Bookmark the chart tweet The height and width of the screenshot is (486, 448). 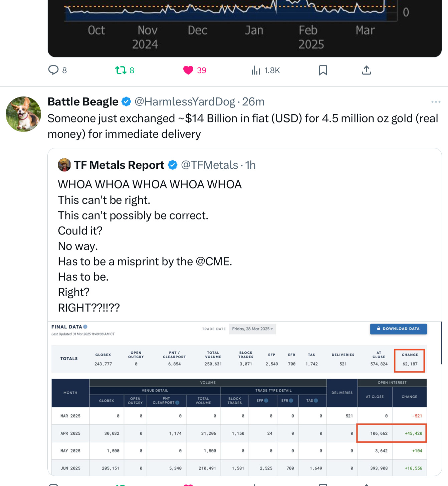[323, 70]
